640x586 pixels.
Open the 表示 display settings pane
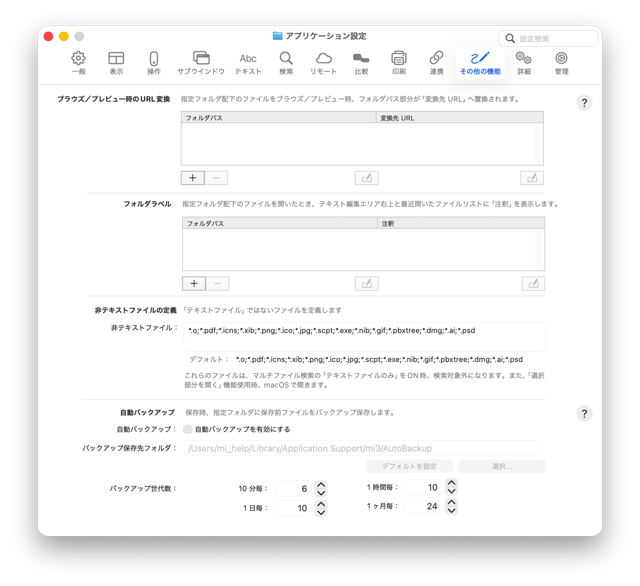pyautogui.click(x=116, y=63)
